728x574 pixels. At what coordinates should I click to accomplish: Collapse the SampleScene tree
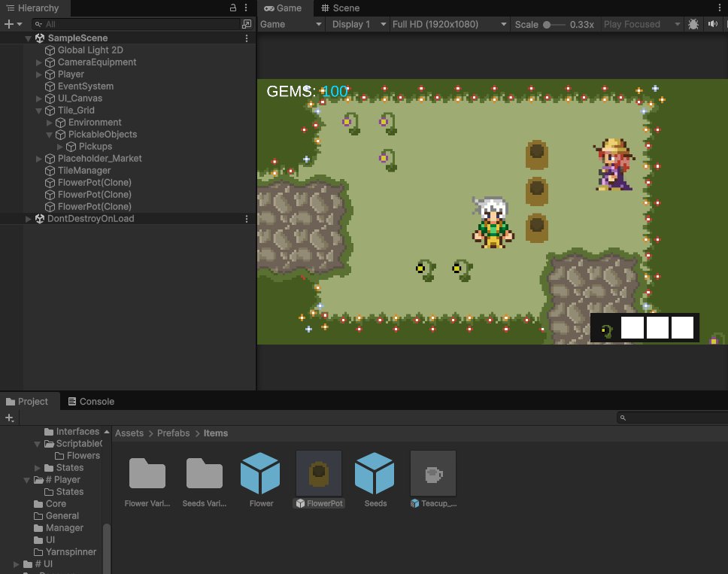(x=29, y=38)
